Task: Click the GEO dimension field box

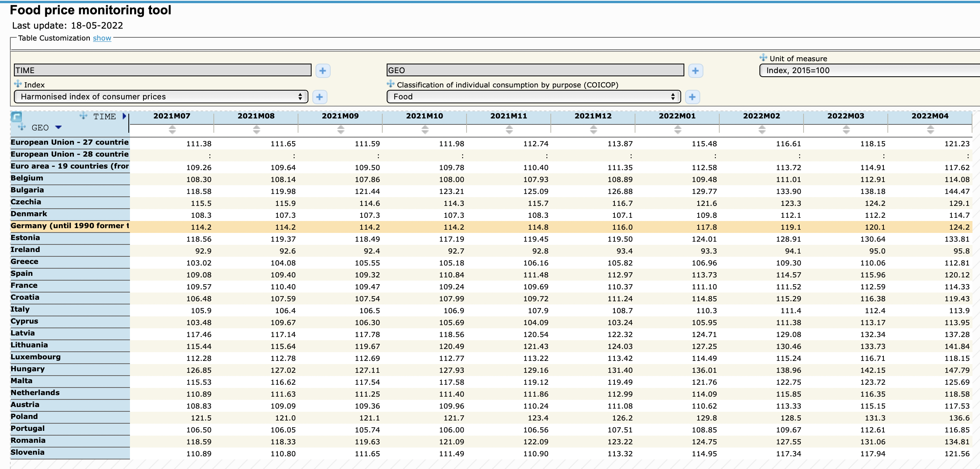Action: coord(535,70)
